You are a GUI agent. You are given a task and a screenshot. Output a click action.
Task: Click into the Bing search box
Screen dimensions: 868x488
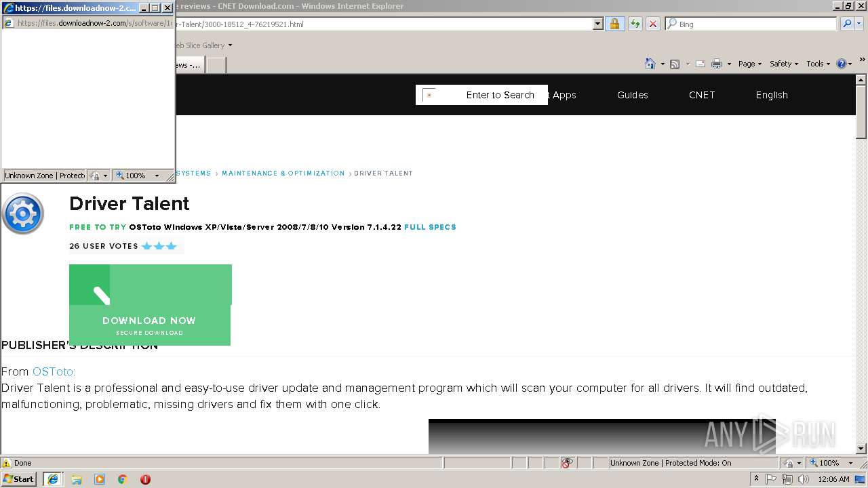pyautogui.click(x=751, y=24)
